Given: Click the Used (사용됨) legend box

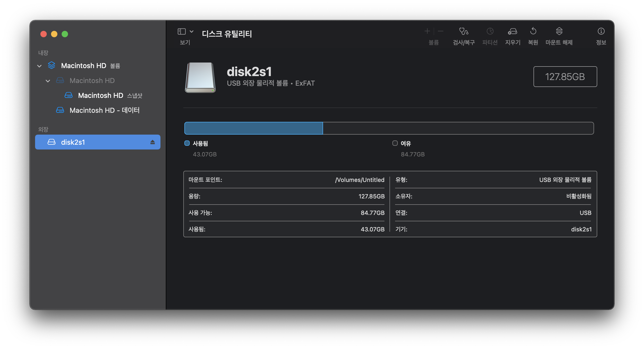Looking at the screenshot, I should tap(187, 143).
